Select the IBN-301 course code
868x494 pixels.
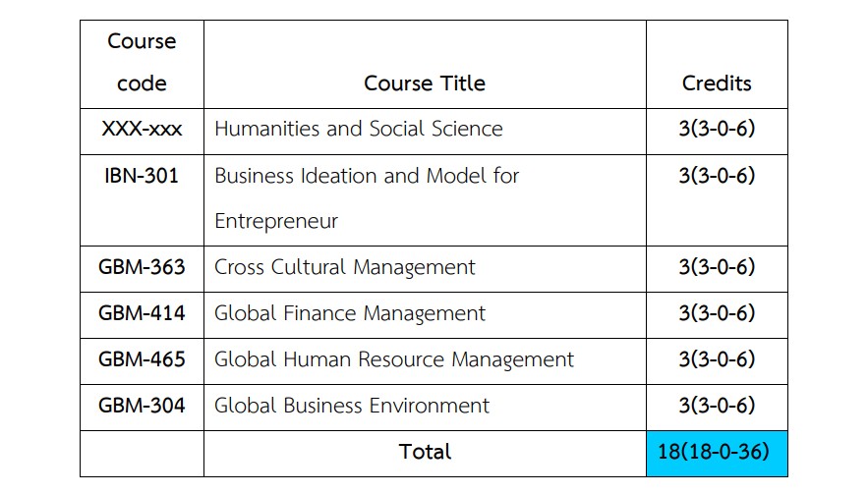pos(142,176)
